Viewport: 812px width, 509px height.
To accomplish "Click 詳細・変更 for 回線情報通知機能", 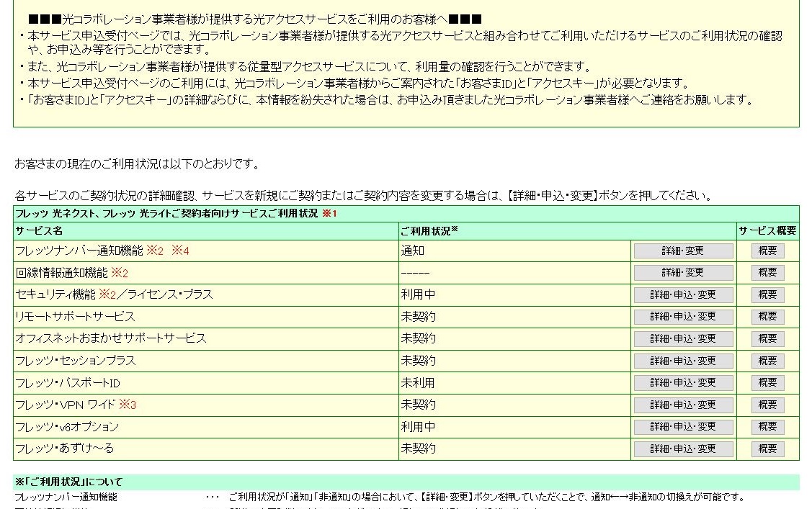I will coord(683,273).
